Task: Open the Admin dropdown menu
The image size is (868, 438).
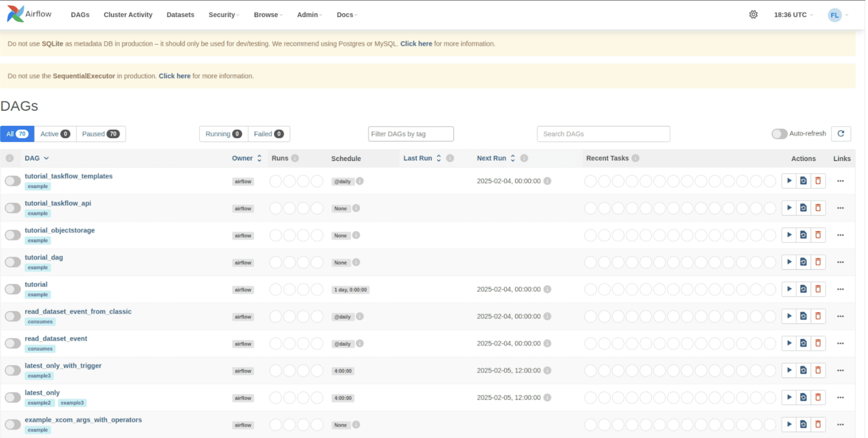Action: point(310,15)
